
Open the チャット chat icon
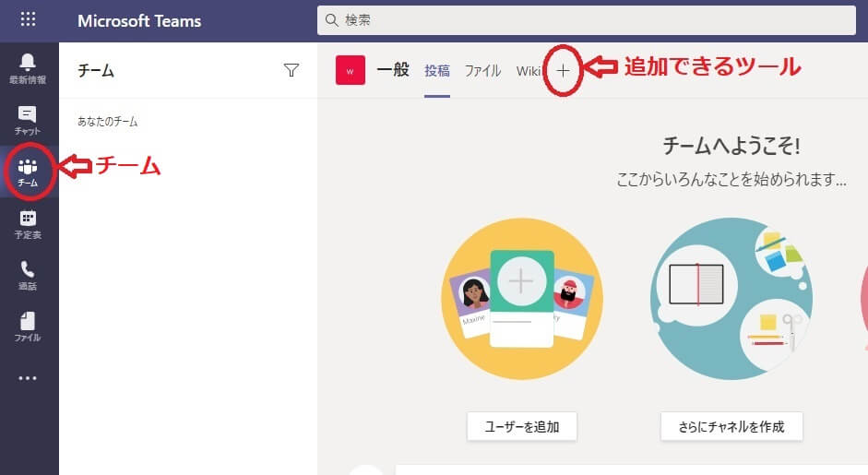(x=28, y=119)
